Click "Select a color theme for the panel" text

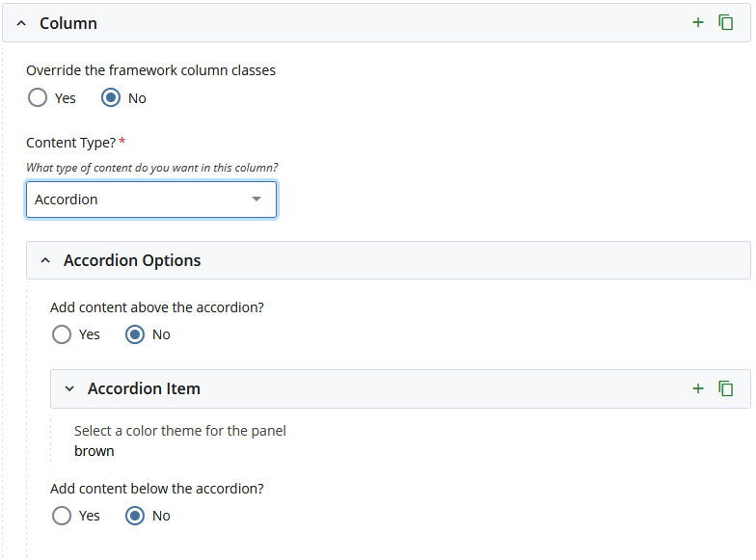pos(179,430)
